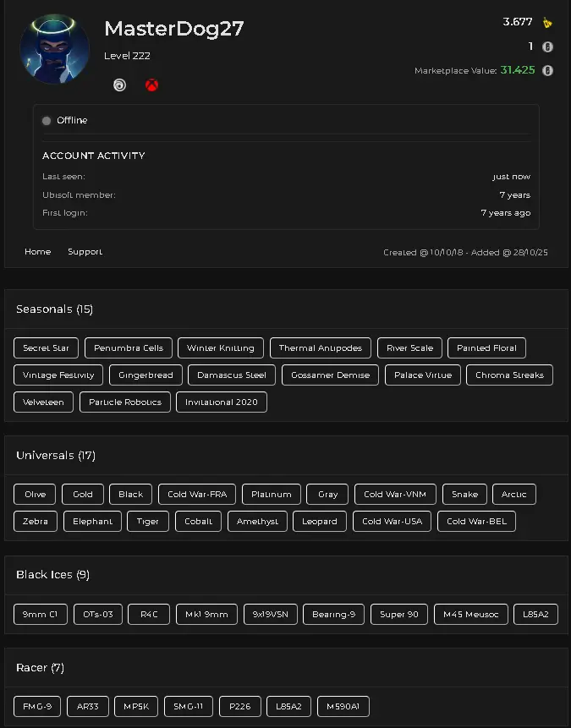This screenshot has height=728, width=571.
Task: Click the gray Offline status dot
Action: tap(47, 121)
